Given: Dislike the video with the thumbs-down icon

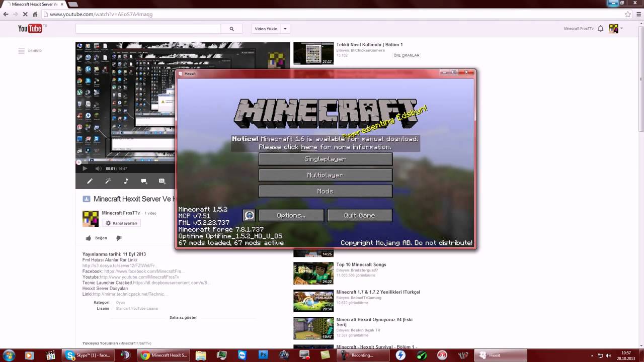Looking at the screenshot, I should pyautogui.click(x=119, y=238).
